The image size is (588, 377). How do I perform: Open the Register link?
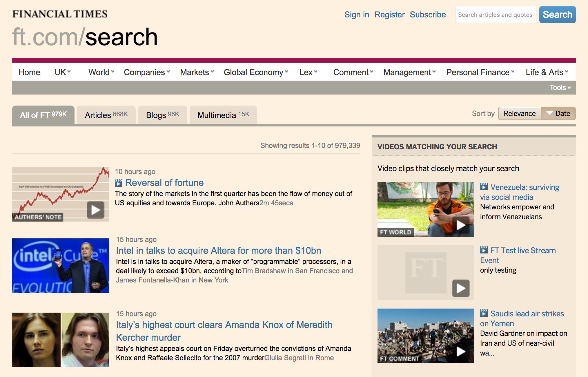(389, 14)
